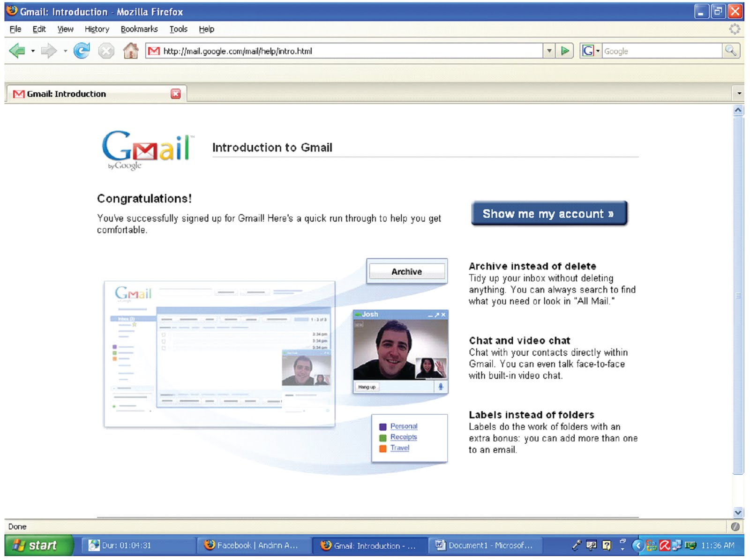Click the Done status bar text
The width and height of the screenshot is (750, 560).
[17, 527]
